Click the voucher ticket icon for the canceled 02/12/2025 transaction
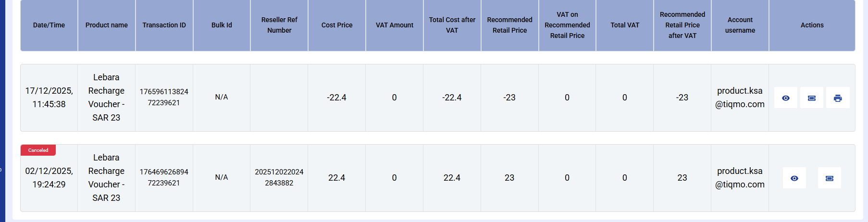The image size is (868, 222). pos(830,178)
